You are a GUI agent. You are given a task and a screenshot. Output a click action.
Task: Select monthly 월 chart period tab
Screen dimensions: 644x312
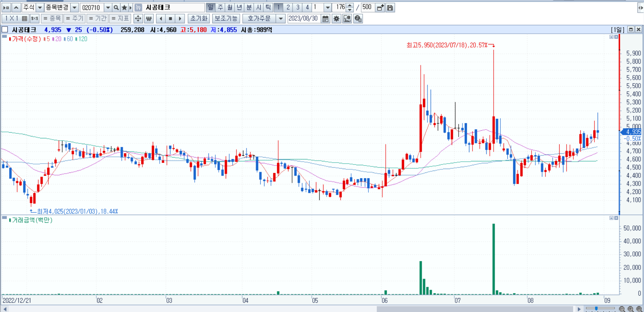(x=230, y=7)
